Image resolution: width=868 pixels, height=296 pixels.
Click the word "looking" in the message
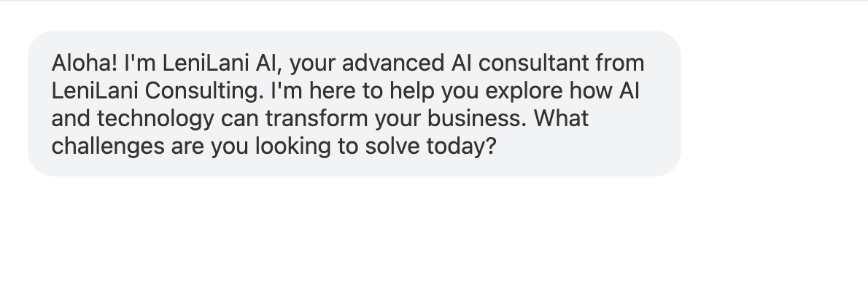(291, 146)
